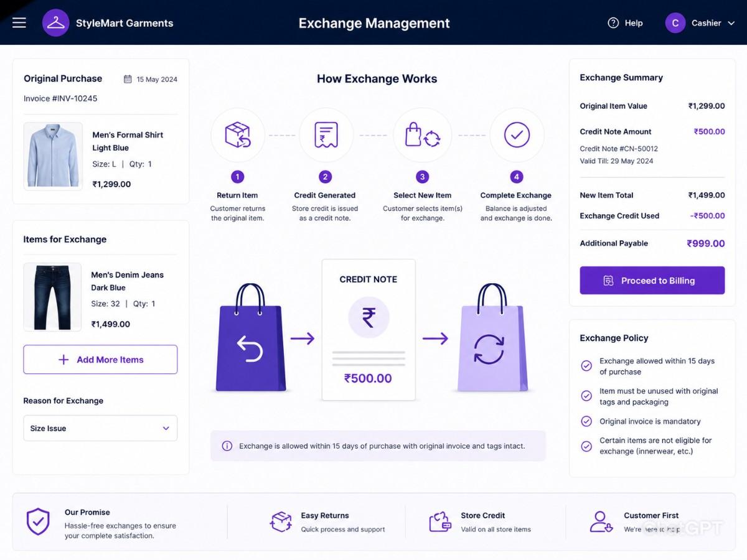
Task: Open the Men's Formal Shirt thumbnail
Action: click(x=53, y=156)
